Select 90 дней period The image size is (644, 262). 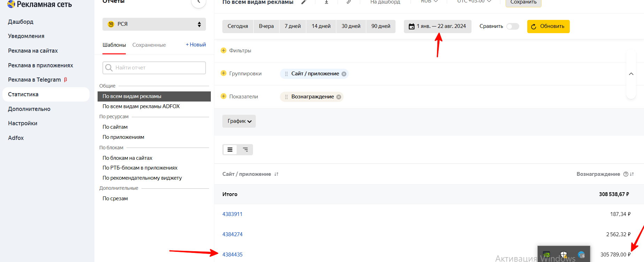tap(381, 27)
